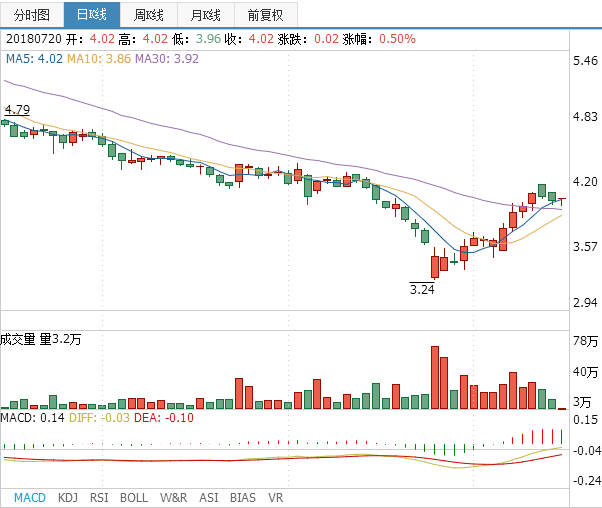Image resolution: width=602 pixels, height=508 pixels.
Task: Click the 78万 volume axis label
Action: tap(585, 341)
